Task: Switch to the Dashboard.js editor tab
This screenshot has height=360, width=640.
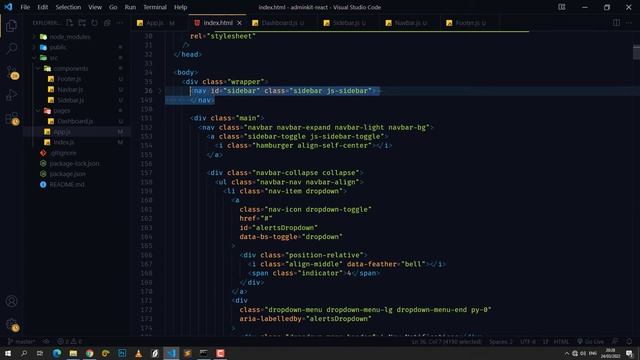Action: pos(282,23)
